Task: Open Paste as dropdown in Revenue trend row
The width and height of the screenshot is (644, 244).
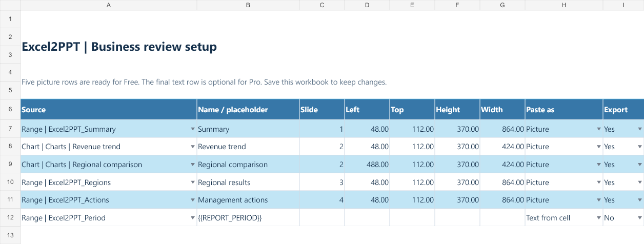Action: (598, 147)
